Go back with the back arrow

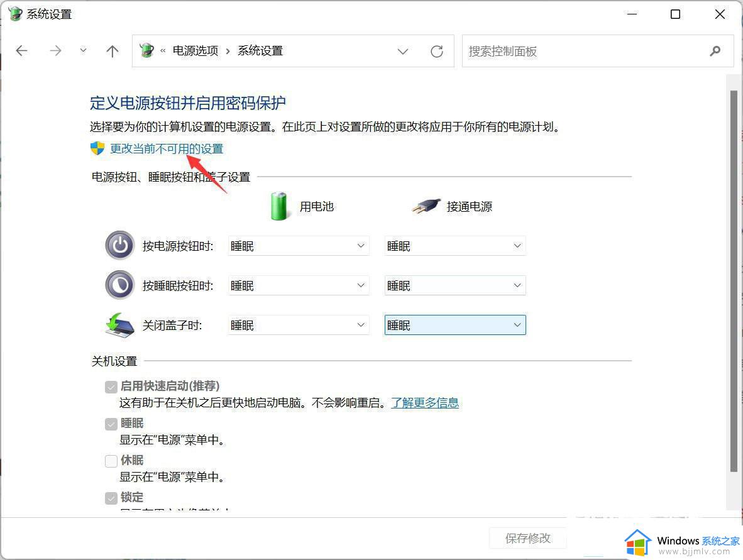pyautogui.click(x=22, y=51)
